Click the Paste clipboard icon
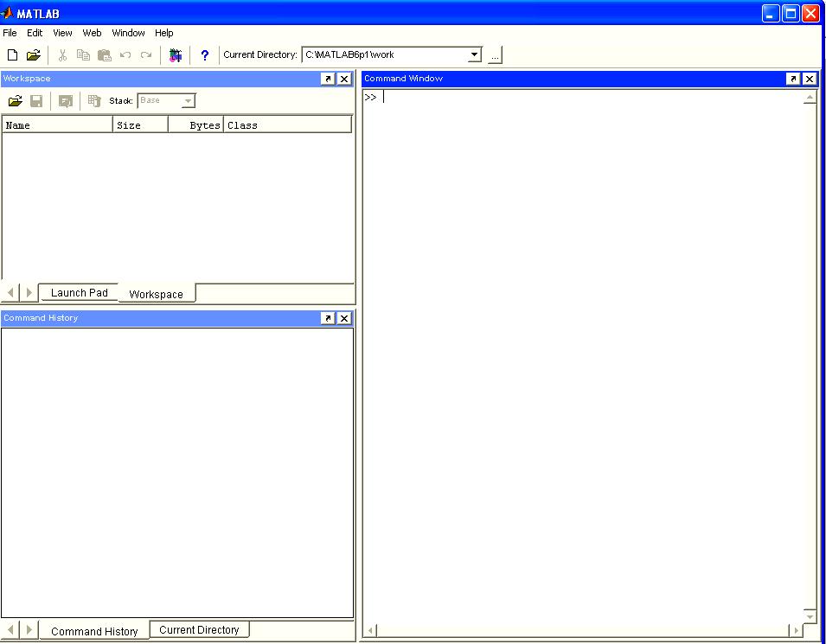The width and height of the screenshot is (826, 644). pyautogui.click(x=105, y=54)
